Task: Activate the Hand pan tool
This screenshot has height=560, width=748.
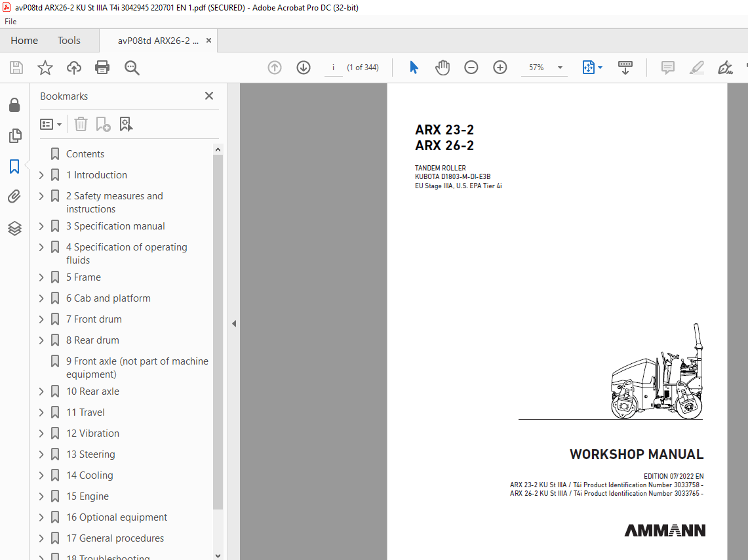Action: point(443,68)
